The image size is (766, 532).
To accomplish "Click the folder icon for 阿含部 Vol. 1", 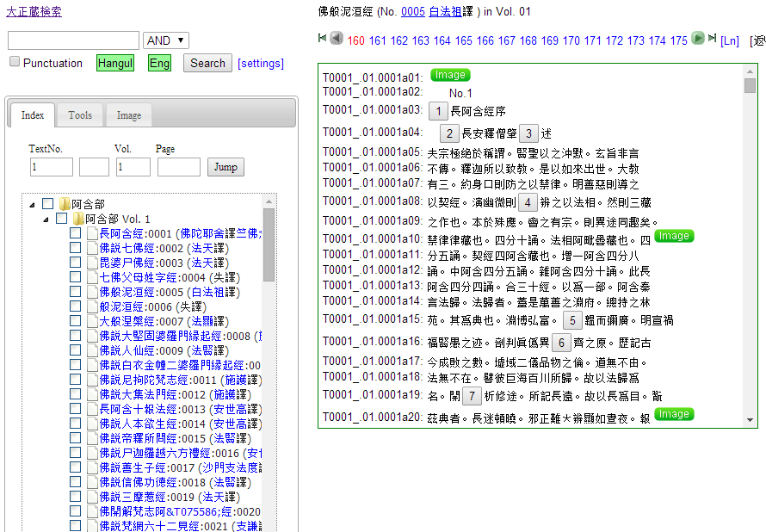I will coord(78,219).
